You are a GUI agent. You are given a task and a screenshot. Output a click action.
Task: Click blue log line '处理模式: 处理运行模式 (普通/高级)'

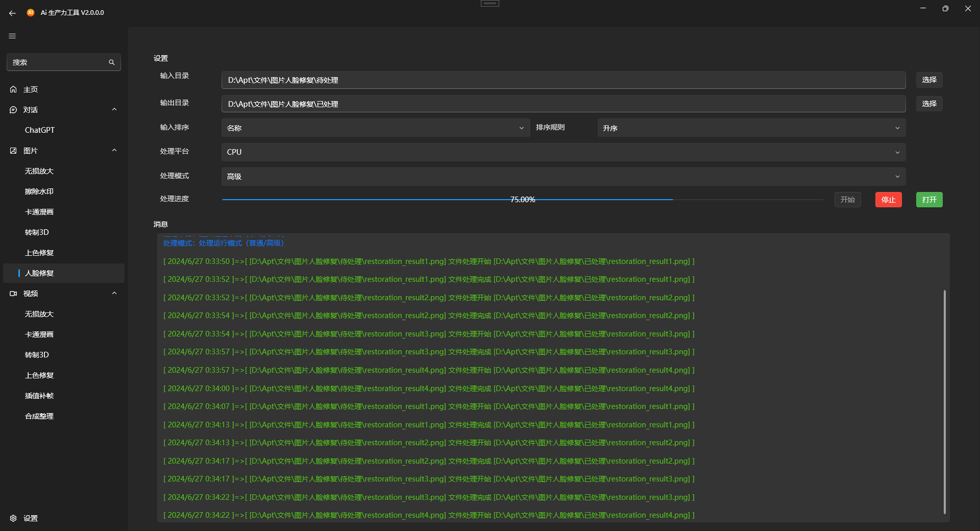pyautogui.click(x=224, y=243)
